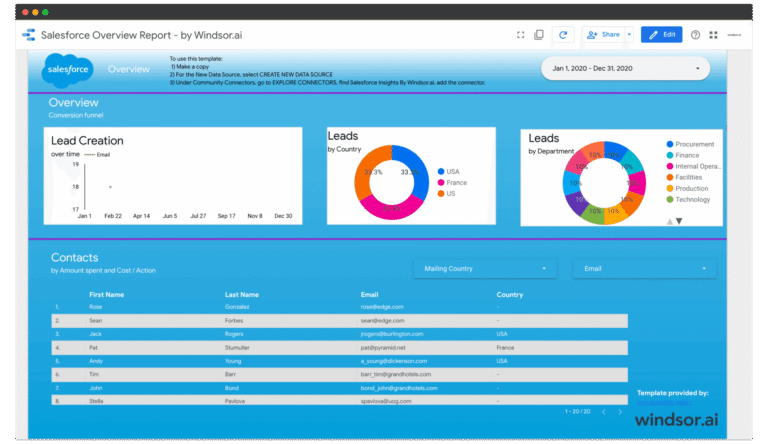Image resolution: width=768 pixels, height=444 pixels.
Task: Click the windsor.ai logo
Action: click(676, 419)
